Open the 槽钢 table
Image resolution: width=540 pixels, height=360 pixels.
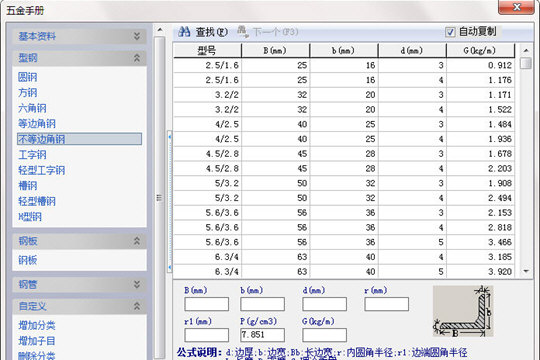tap(28, 186)
